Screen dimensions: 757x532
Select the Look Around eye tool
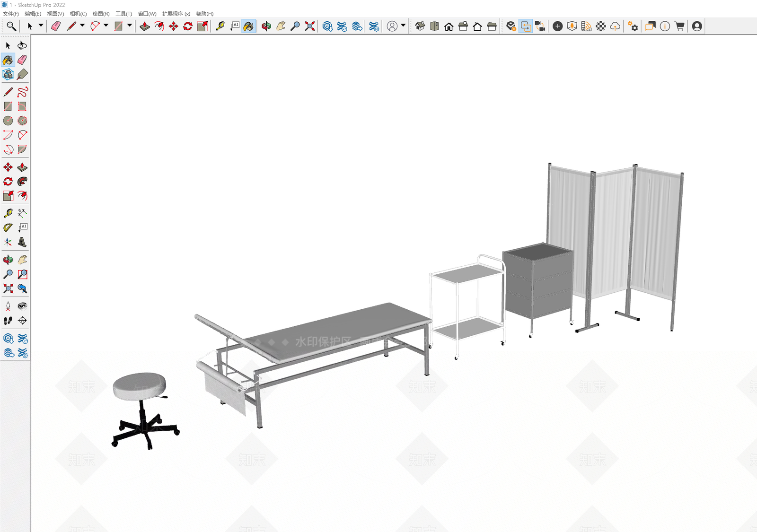tap(22, 306)
